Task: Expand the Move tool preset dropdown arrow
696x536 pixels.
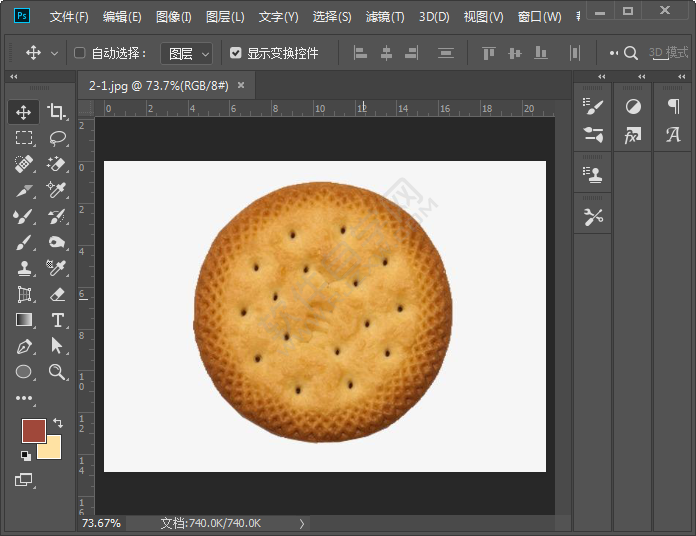Action: (54, 53)
